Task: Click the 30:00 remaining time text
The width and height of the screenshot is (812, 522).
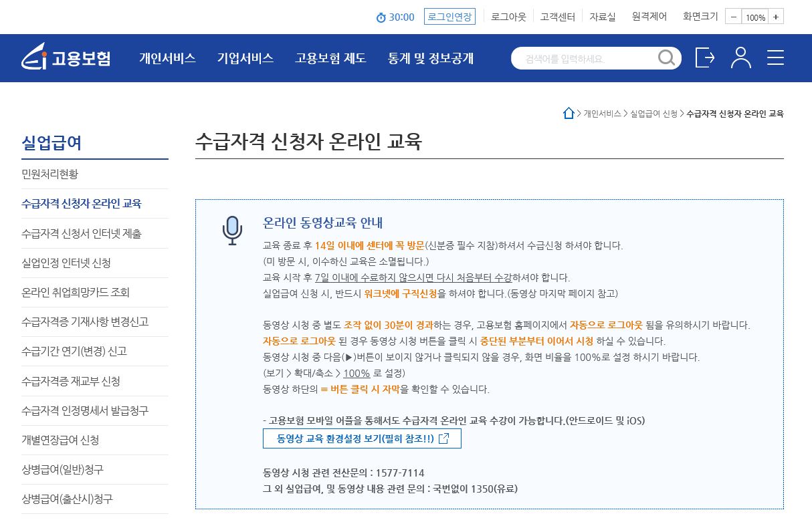Action: pyautogui.click(x=401, y=17)
